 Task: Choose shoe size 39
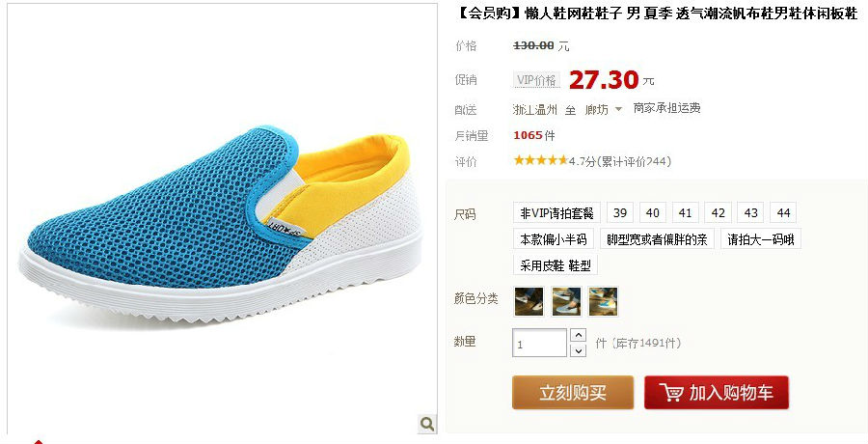point(620,213)
